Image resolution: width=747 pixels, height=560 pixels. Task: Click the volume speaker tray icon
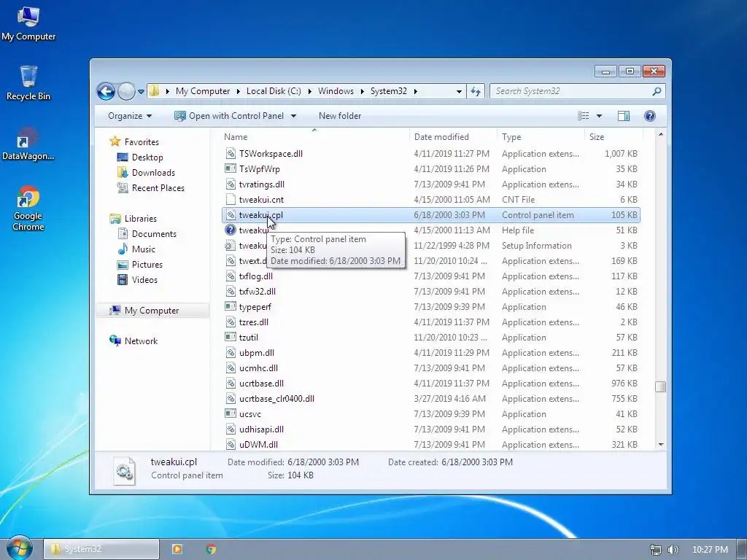[x=673, y=550]
